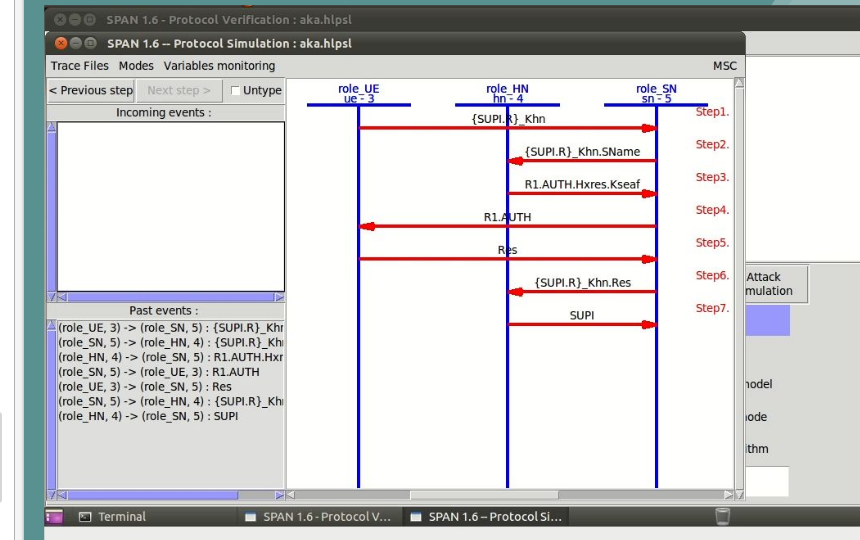This screenshot has width=860, height=540.
Task: Click the MSC chart scroll-right arrow
Action: [x=728, y=495]
